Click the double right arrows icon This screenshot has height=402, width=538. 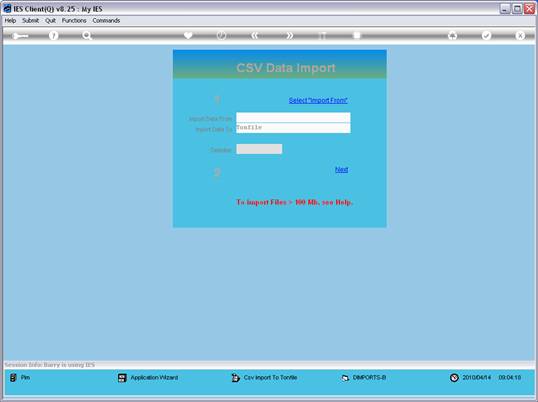click(x=290, y=35)
